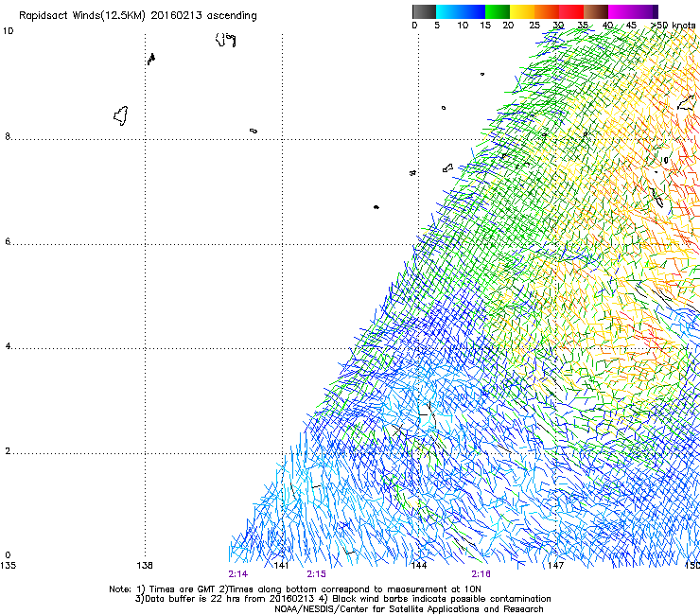Click the '25' legend scale label
Screen dimensions: 700x615
(534, 26)
